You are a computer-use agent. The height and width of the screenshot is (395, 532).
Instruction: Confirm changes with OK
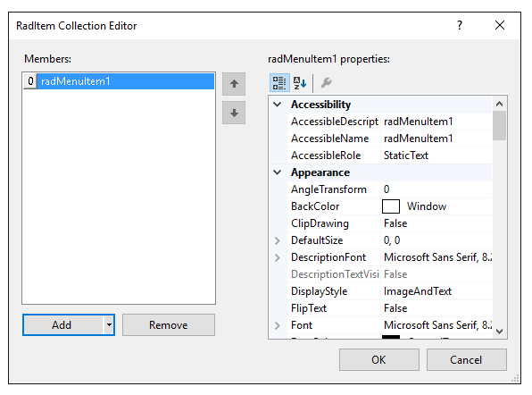click(379, 359)
